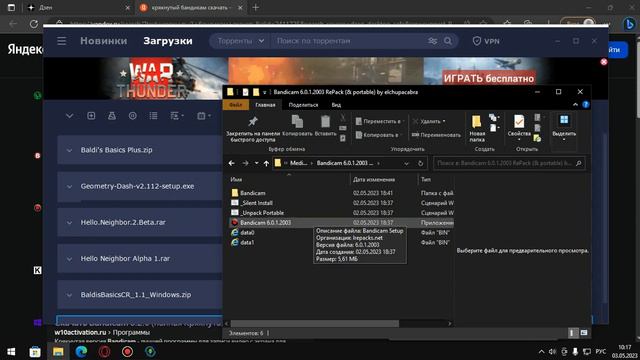Expand the Hello Neighbor Alpha 1.rar entry
This screenshot has height=360, width=640.
(x=69, y=259)
